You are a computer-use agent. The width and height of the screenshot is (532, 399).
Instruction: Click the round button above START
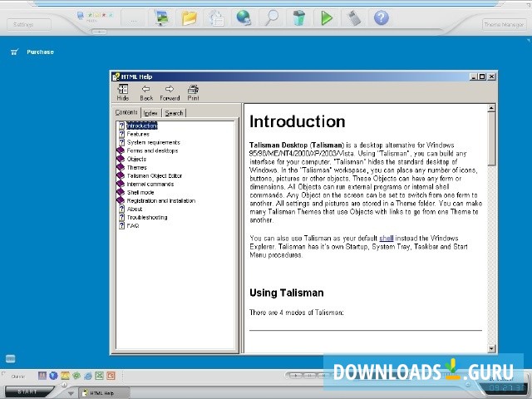tap(64, 385)
